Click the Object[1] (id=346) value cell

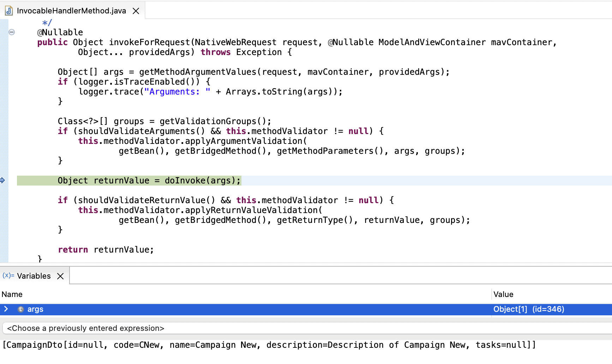(528, 309)
